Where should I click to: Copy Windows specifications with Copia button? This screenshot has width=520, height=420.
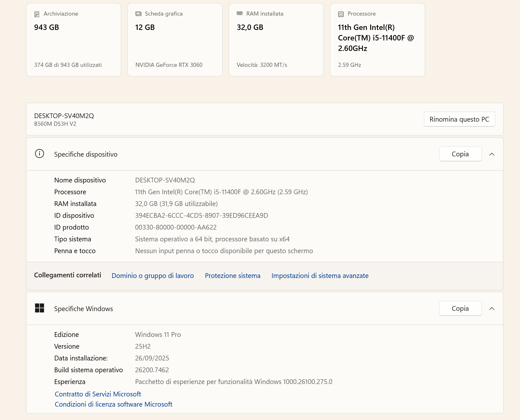(460, 309)
